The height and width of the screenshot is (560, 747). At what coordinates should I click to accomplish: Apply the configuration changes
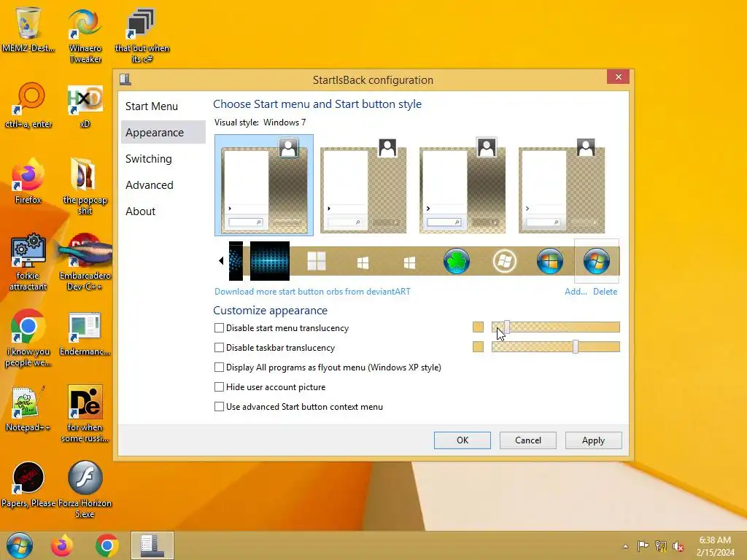(594, 440)
